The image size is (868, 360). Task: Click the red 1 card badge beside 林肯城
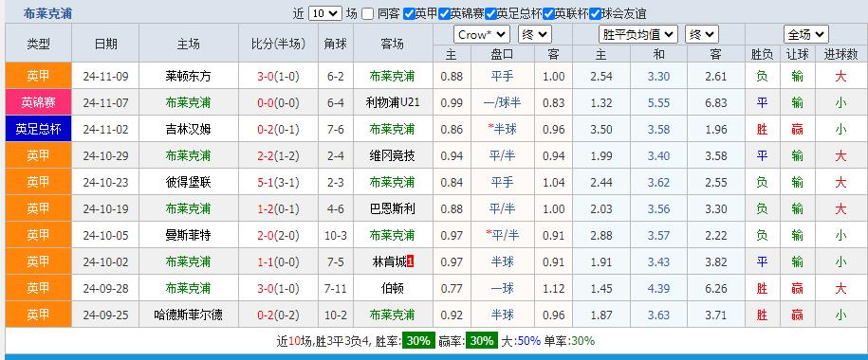[x=410, y=261]
